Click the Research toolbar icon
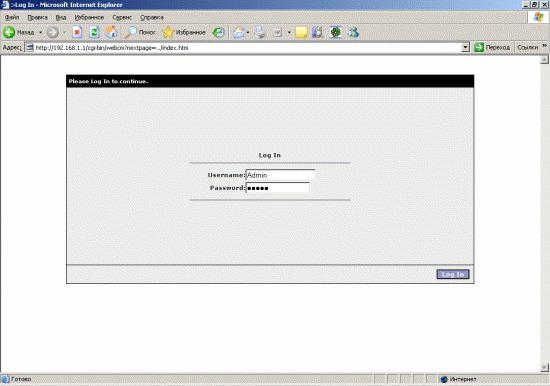 [318, 32]
